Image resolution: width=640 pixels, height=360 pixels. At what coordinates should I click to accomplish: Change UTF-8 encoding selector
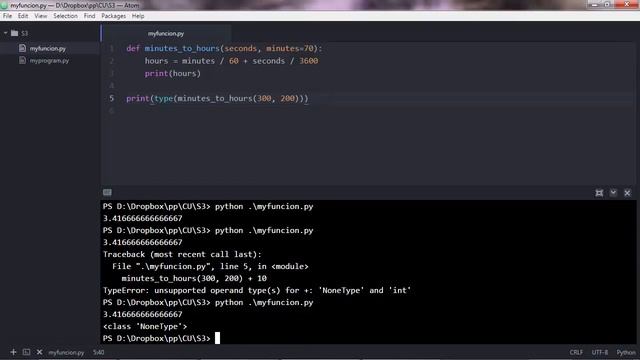pos(600,352)
